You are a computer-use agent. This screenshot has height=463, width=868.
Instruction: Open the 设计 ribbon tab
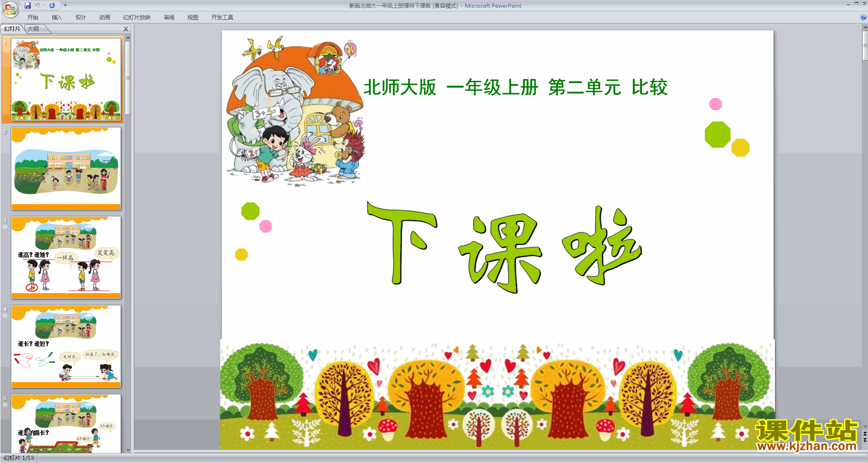(x=80, y=18)
